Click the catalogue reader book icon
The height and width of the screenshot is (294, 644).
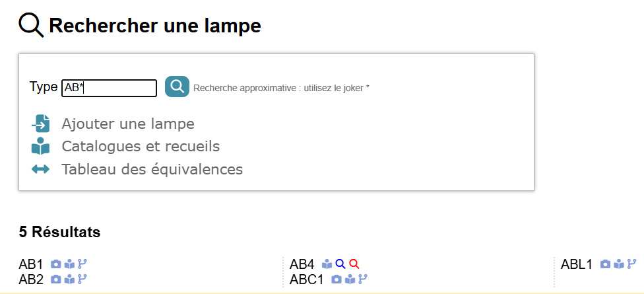click(x=41, y=146)
